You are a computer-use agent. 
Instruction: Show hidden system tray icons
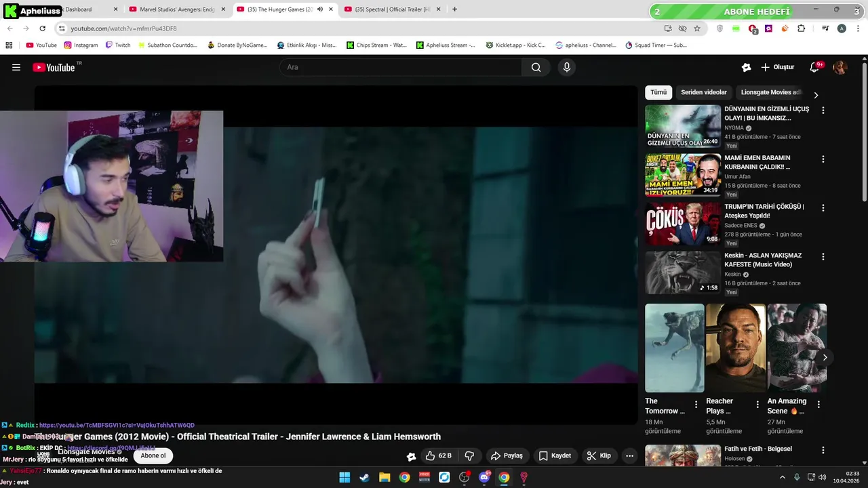[x=782, y=477]
